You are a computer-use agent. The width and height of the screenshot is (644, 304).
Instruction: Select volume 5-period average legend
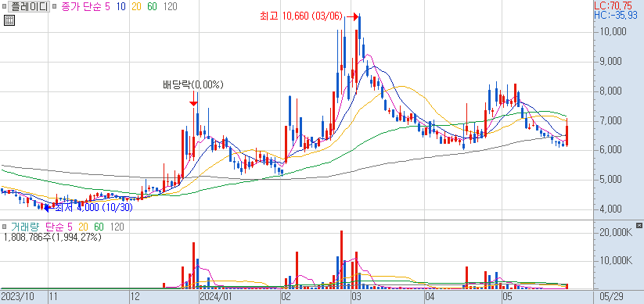[70, 227]
